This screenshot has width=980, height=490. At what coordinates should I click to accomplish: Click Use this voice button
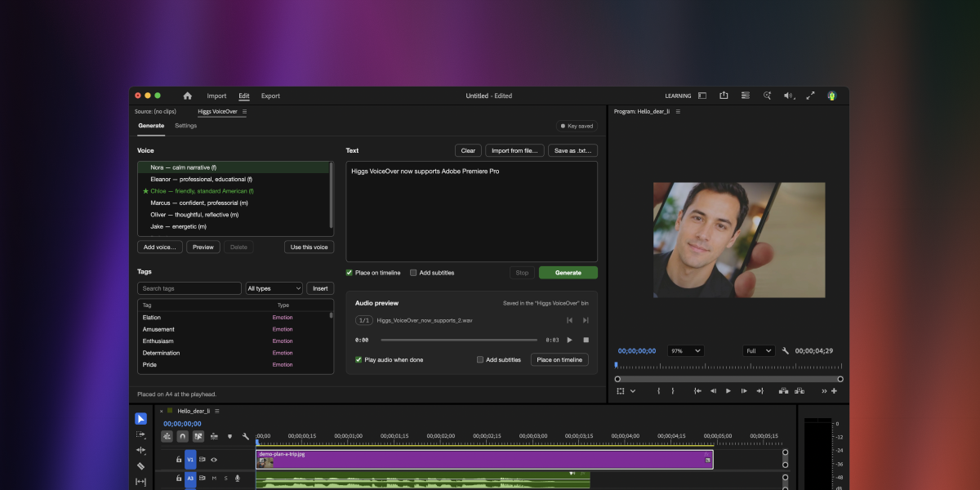tap(310, 247)
